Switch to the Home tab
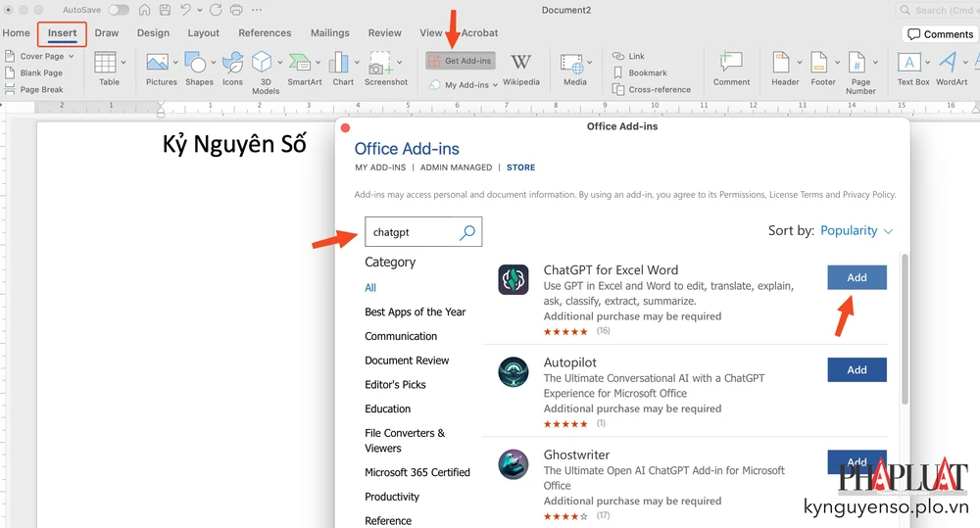This screenshot has width=980, height=528. point(17,33)
